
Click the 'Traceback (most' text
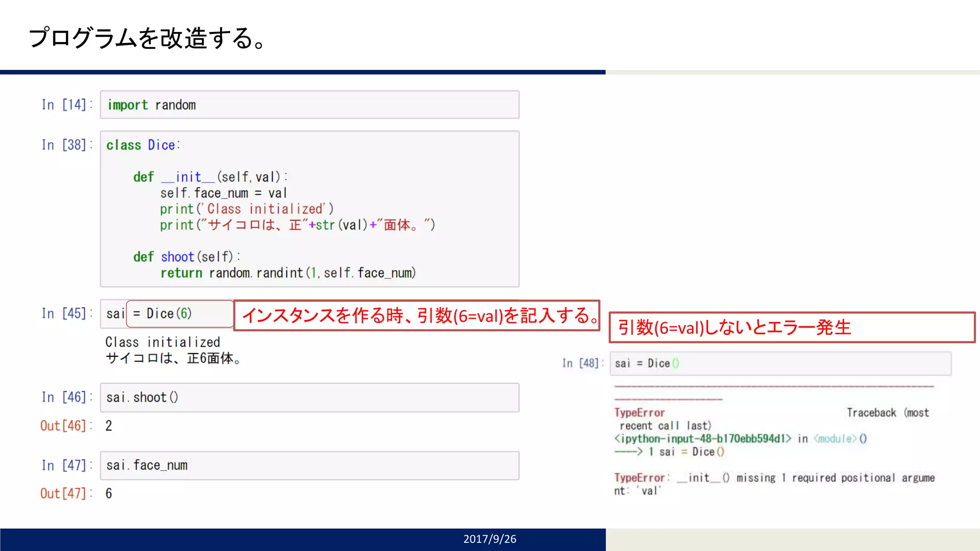[x=888, y=413]
